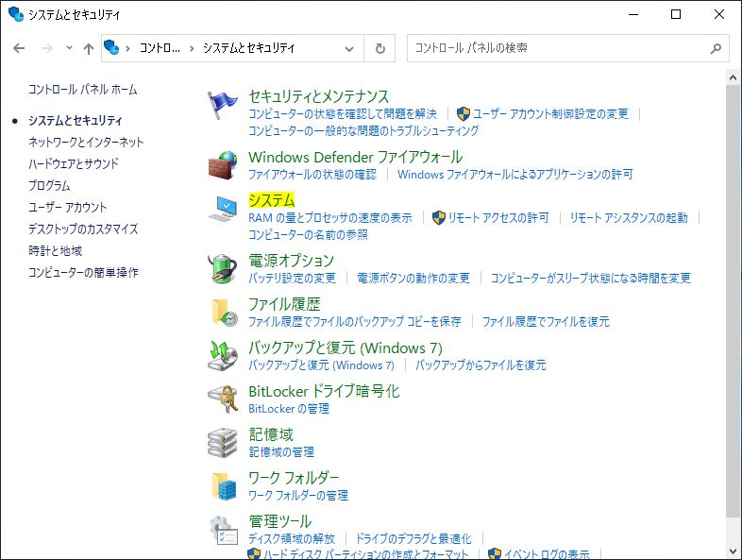Click the ファイル履歴 folder icon
This screenshot has height=560, width=742.
[223, 312]
